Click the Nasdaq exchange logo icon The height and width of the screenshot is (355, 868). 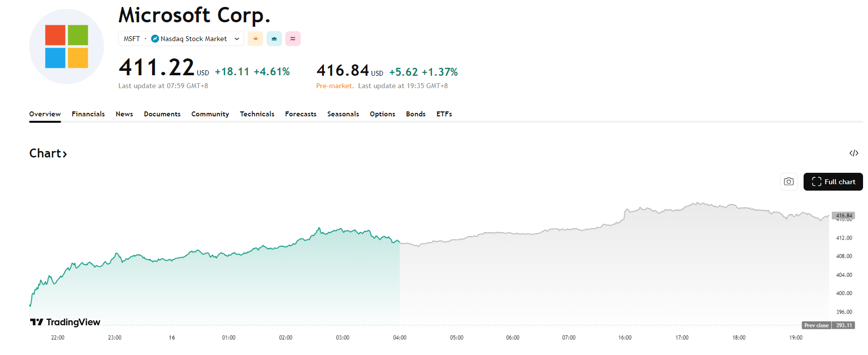pos(155,39)
